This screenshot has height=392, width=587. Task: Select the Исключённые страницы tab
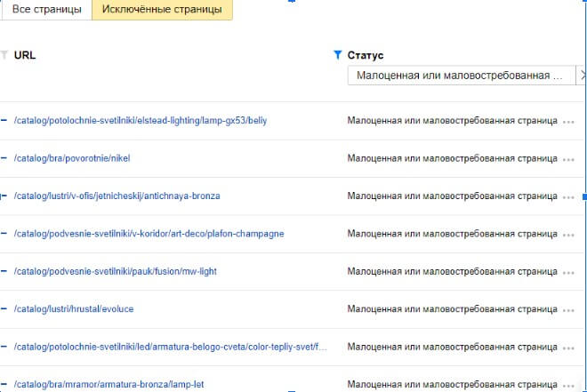coord(162,9)
